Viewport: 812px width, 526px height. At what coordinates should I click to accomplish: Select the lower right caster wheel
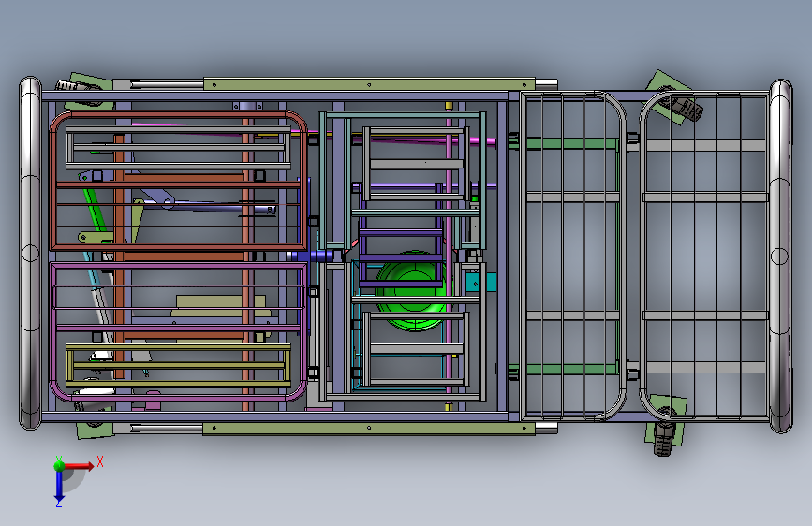(x=664, y=439)
